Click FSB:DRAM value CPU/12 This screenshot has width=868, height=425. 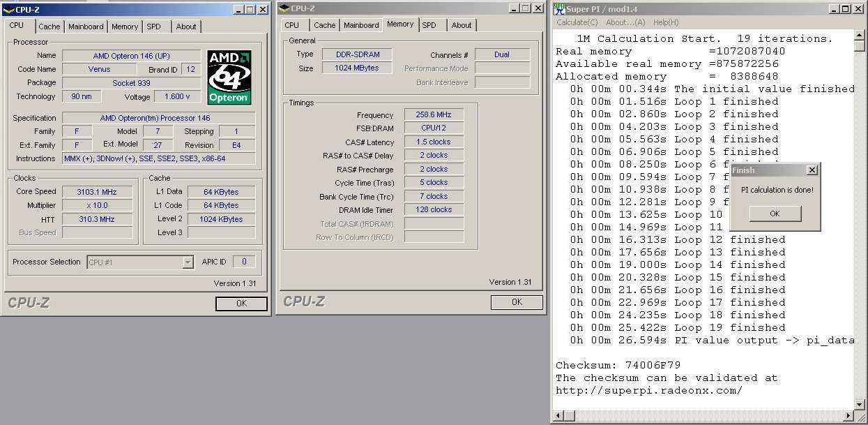434,128
